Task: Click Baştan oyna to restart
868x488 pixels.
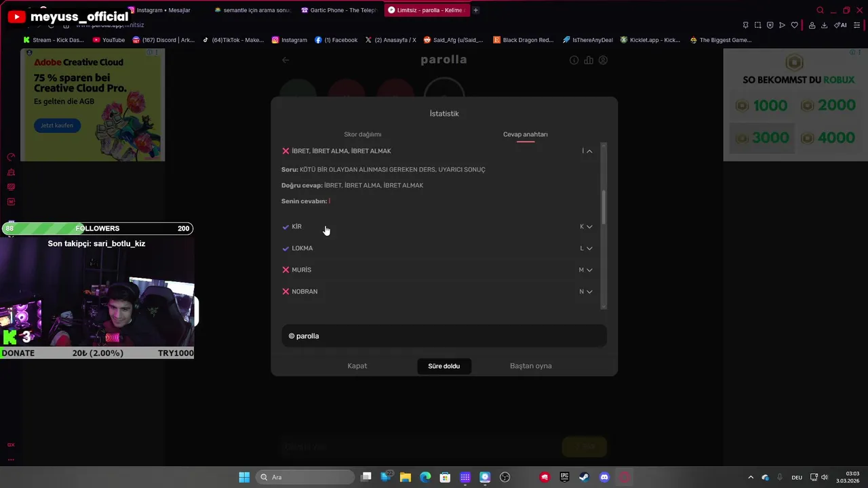Action: (x=531, y=366)
